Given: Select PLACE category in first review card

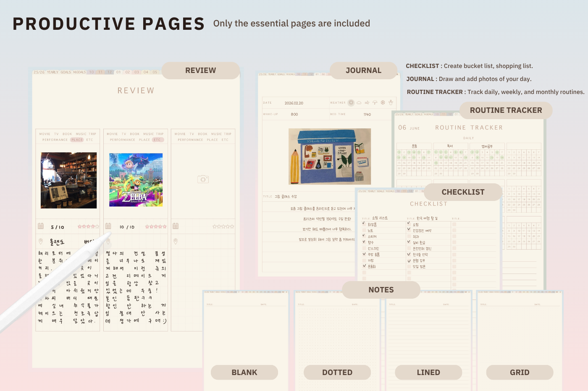Looking at the screenshot, I should [x=77, y=140].
